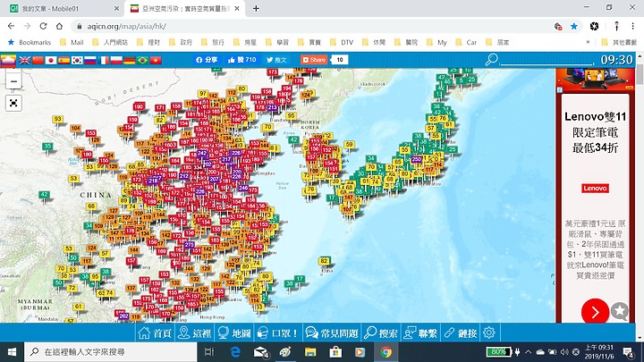Click the purple 250 marker in Japan
644x362 pixels.
[417, 159]
